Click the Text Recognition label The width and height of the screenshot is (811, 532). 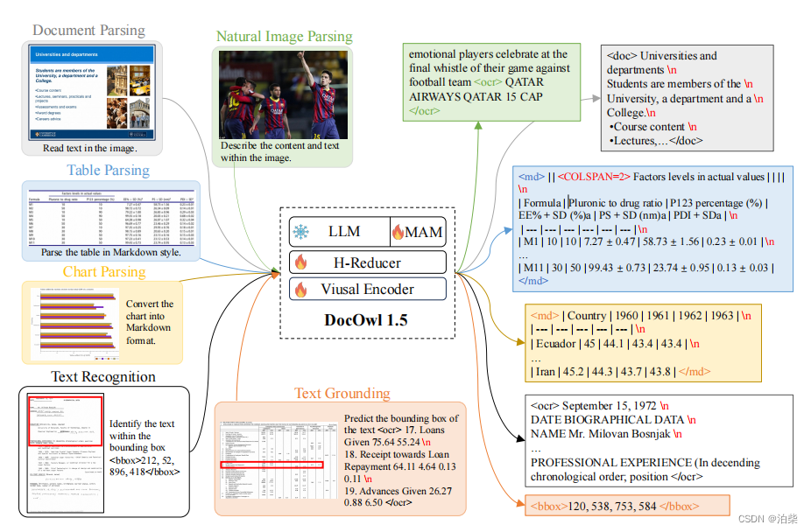click(105, 376)
